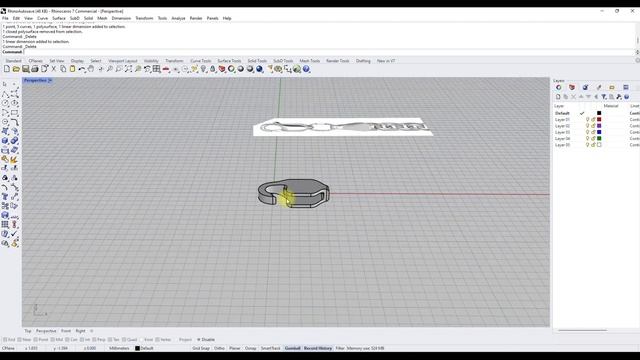
Task: Toggle the Perp osnap checkbox
Action: pyautogui.click(x=95, y=340)
